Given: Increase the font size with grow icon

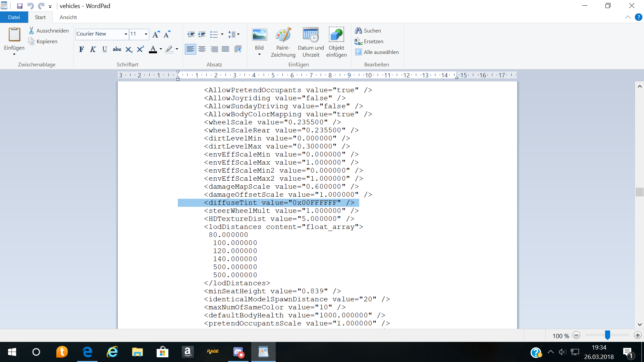Looking at the screenshot, I should [156, 34].
